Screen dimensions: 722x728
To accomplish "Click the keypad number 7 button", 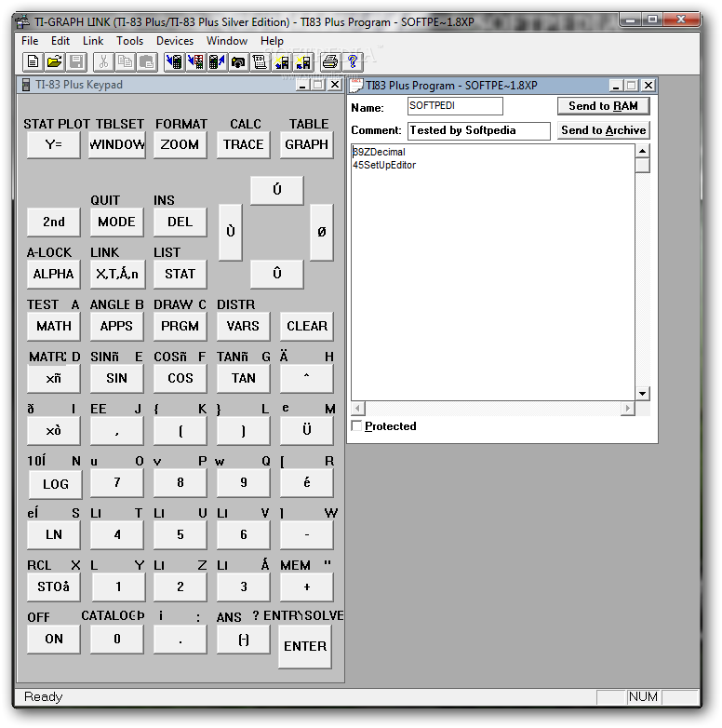I will pyautogui.click(x=117, y=483).
